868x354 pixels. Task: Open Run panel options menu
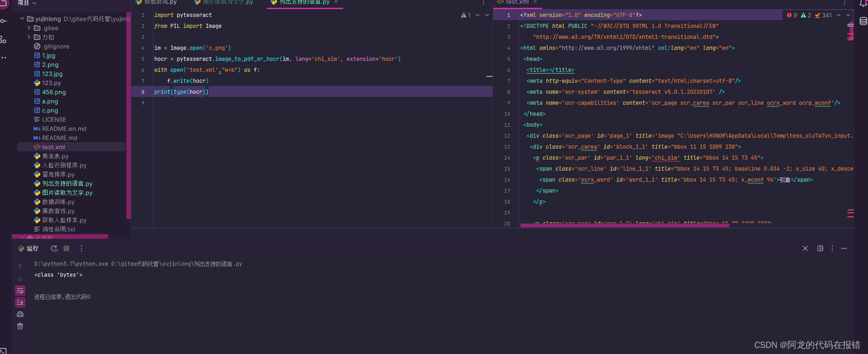point(832,248)
